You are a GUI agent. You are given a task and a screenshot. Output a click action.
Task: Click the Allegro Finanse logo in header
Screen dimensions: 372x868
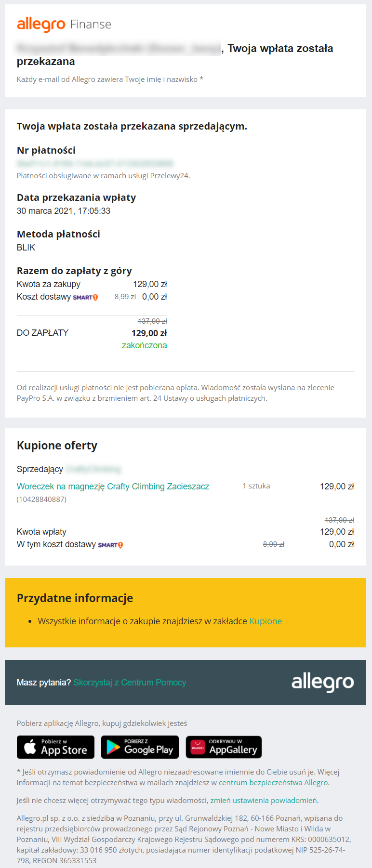pyautogui.click(x=64, y=24)
